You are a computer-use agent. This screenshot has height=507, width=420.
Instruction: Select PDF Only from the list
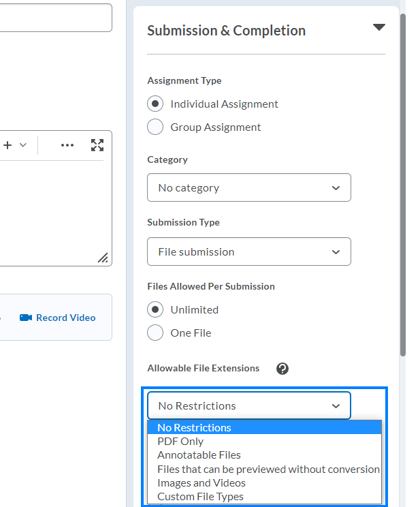(x=180, y=442)
